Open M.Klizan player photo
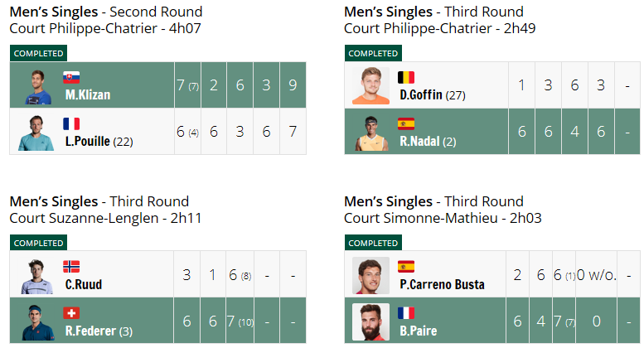Viewport: 644px width, 348px height. pos(36,86)
